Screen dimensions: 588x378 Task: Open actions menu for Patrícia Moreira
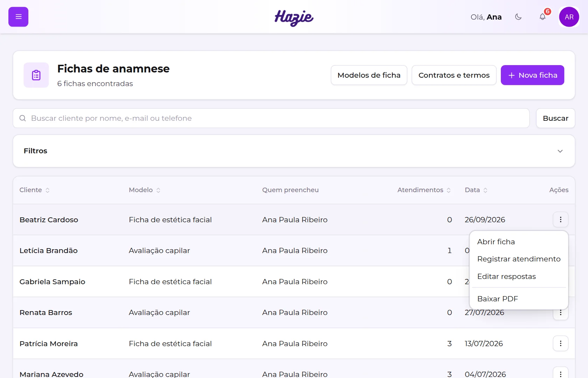coord(560,343)
